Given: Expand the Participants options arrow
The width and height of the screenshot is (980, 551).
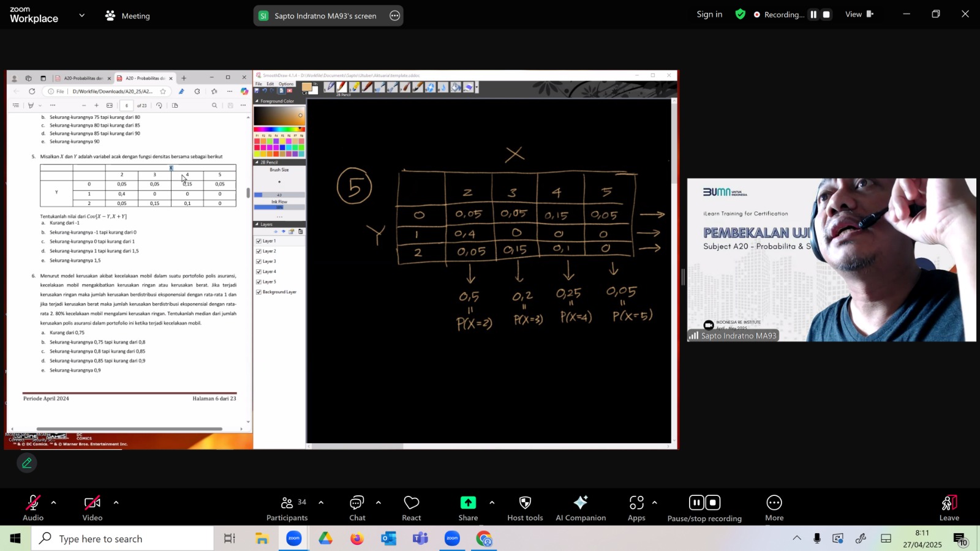Looking at the screenshot, I should click(321, 503).
